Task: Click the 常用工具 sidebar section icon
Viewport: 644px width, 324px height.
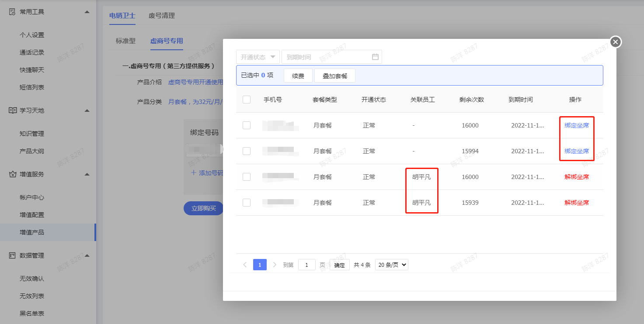Action: click(12, 12)
